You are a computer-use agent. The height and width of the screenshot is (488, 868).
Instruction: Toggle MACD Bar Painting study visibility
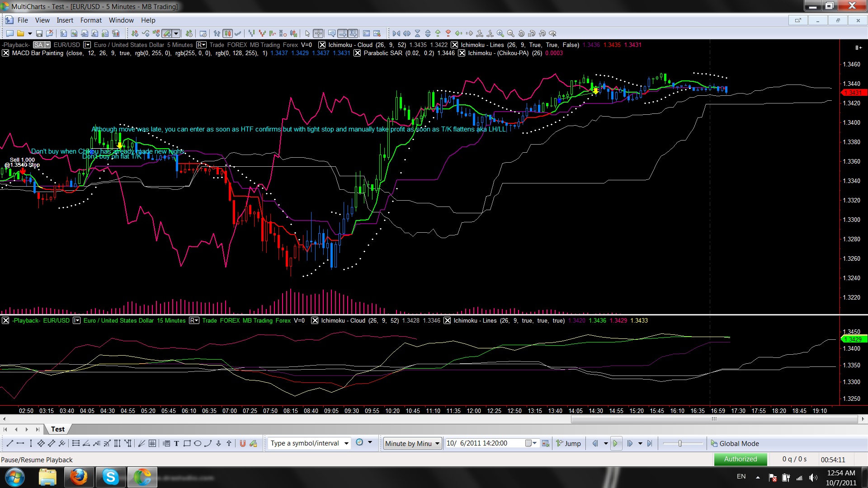pyautogui.click(x=5, y=53)
